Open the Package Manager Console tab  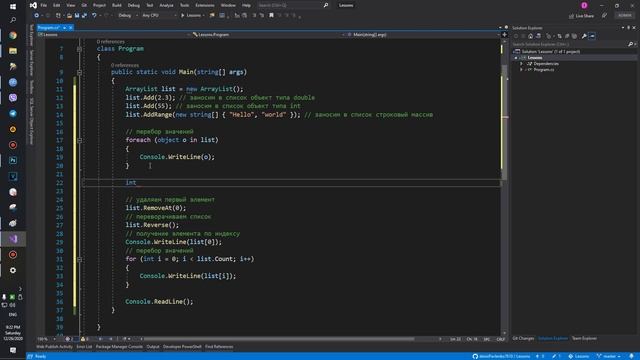[119, 347]
